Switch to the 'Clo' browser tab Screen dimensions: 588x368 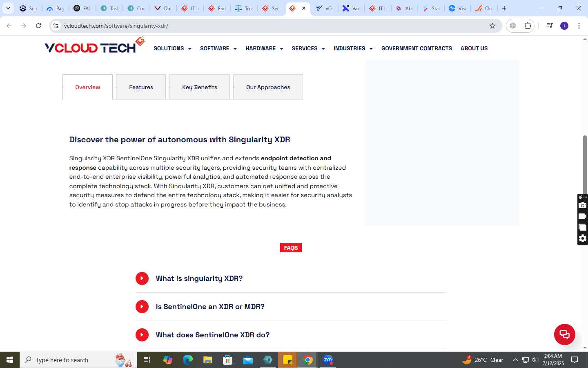[484, 8]
